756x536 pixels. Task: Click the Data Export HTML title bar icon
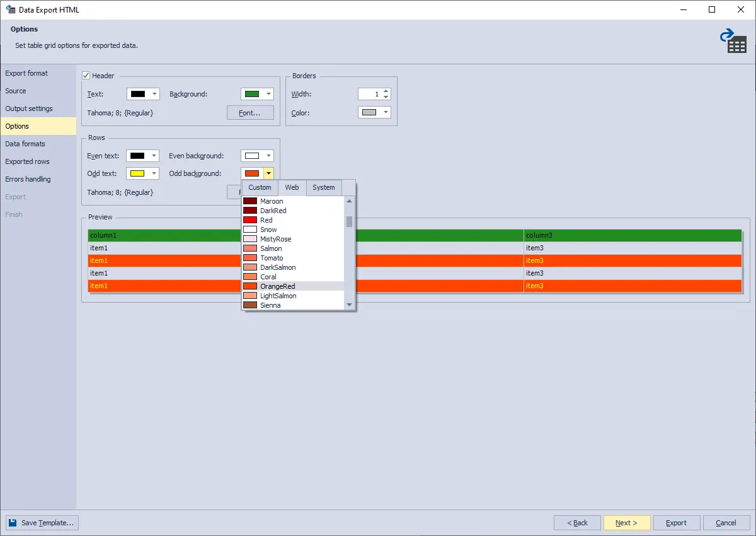[10, 9]
